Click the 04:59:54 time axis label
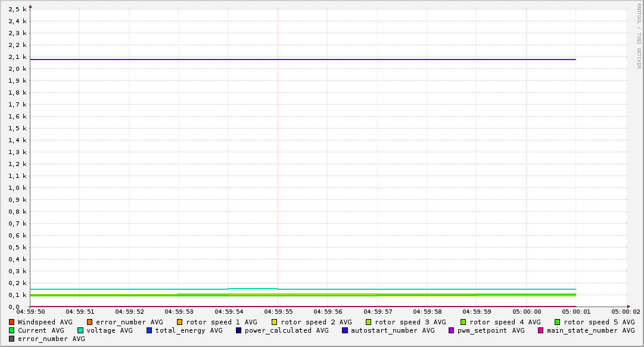This screenshot has height=347, width=644. (229, 311)
